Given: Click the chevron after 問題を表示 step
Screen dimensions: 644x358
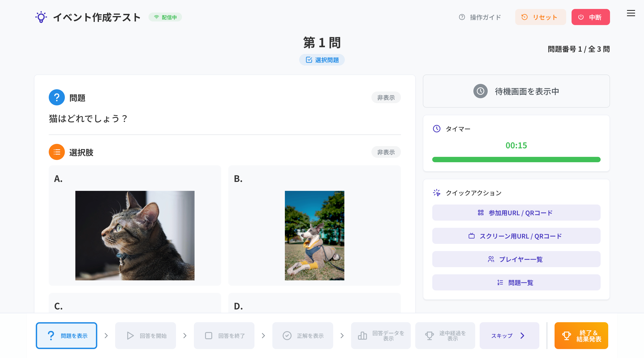Looking at the screenshot, I should tap(106, 335).
